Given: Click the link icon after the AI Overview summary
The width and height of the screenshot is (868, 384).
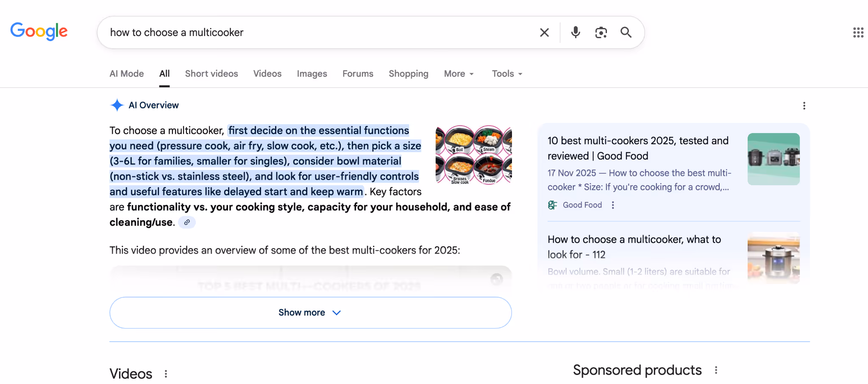Looking at the screenshot, I should click(x=187, y=222).
